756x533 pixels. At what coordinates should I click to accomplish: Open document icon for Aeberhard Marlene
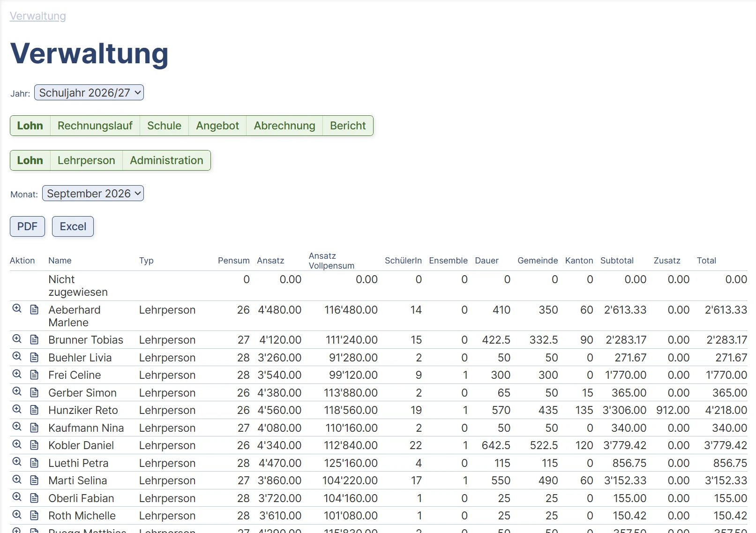(34, 309)
